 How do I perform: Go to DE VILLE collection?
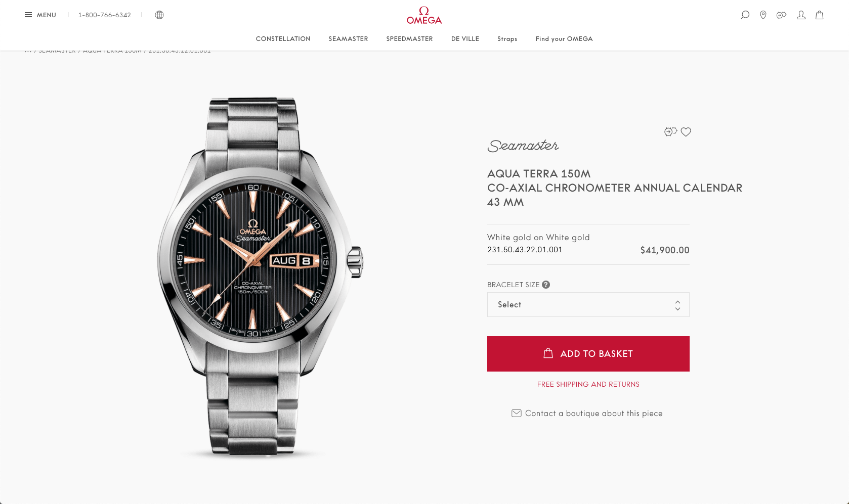coord(465,39)
